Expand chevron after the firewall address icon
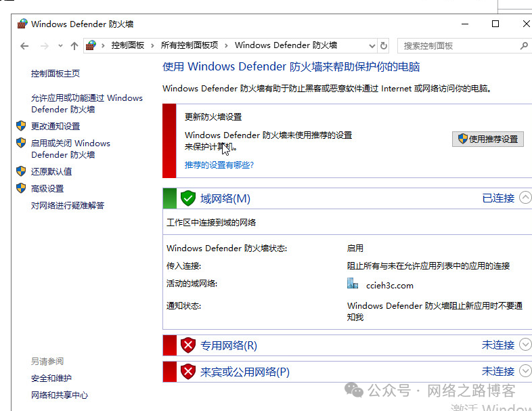This screenshot has width=532, height=411. click(x=103, y=45)
